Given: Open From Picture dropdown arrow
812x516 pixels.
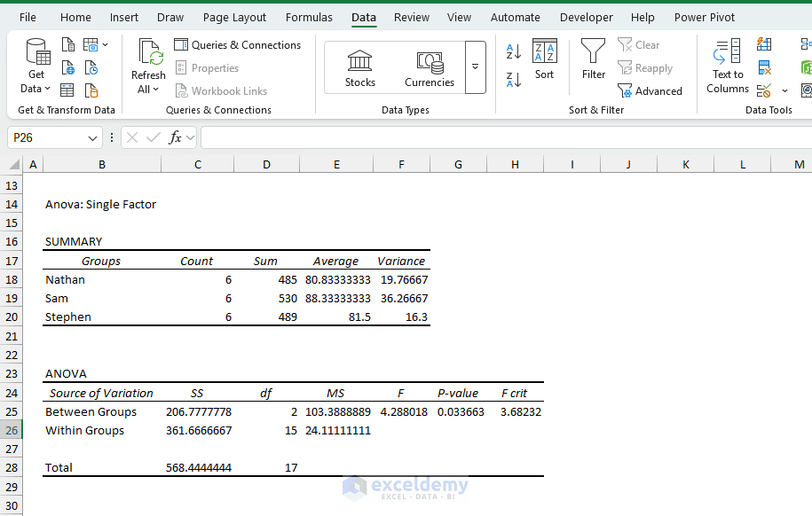Looking at the screenshot, I should click(105, 44).
